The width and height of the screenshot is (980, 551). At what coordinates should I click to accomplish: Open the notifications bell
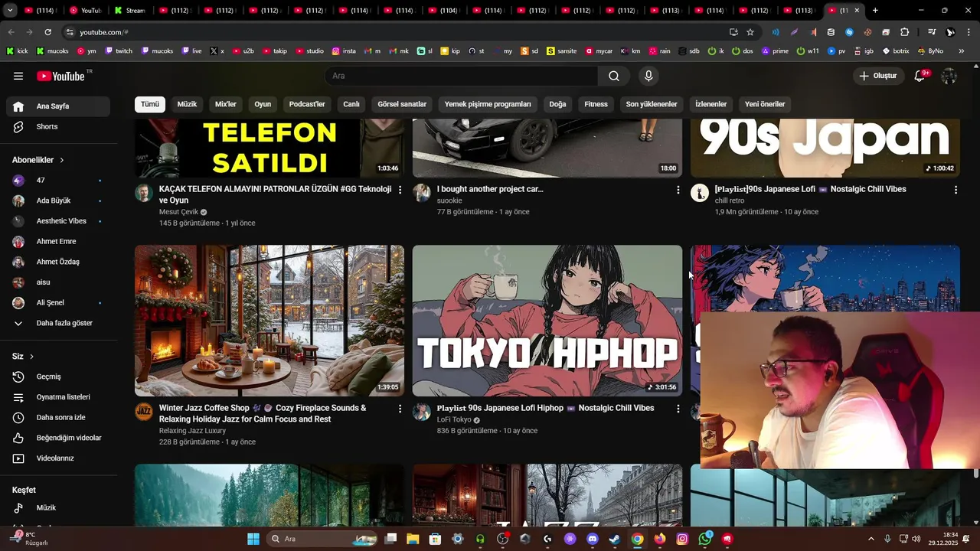click(x=920, y=76)
